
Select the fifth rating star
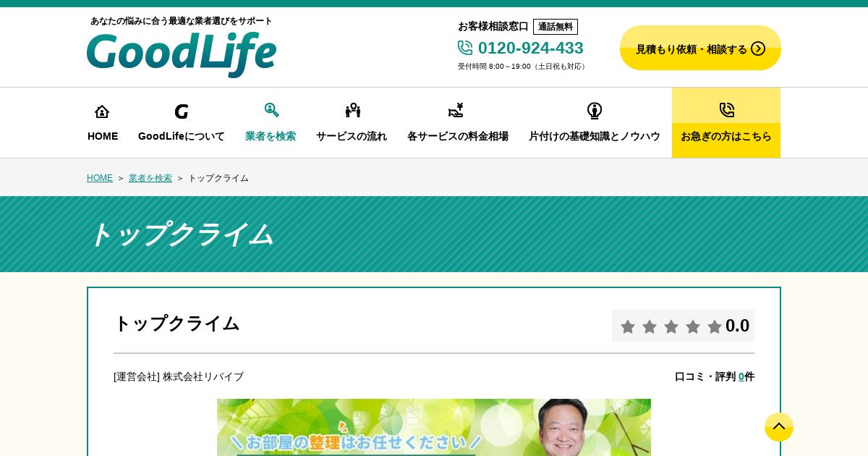pyautogui.click(x=715, y=326)
